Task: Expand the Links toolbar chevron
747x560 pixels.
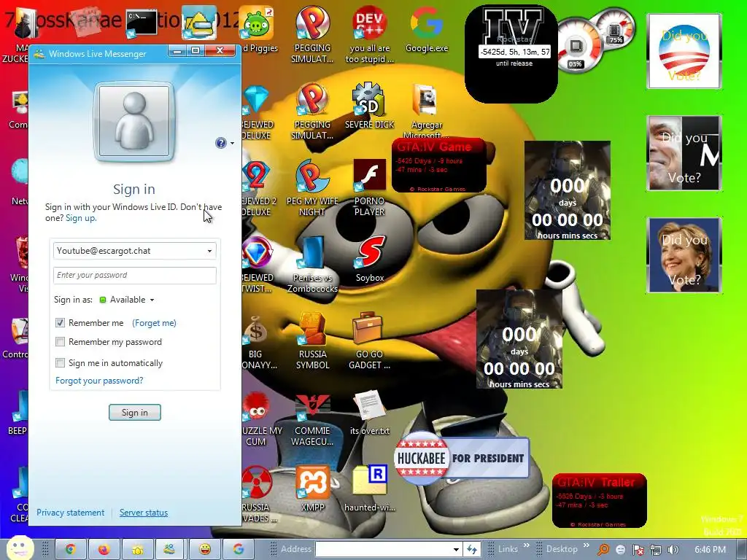Action: click(527, 545)
